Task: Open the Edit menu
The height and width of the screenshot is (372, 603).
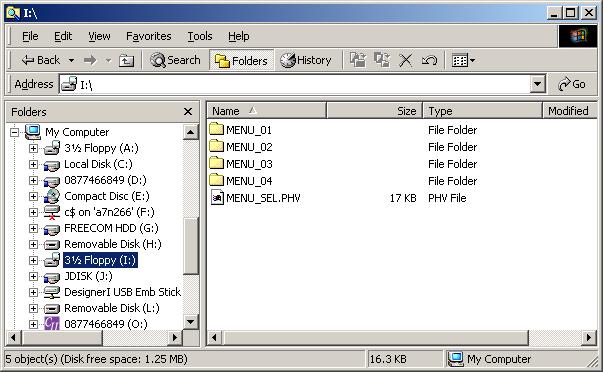Action: pos(63,36)
